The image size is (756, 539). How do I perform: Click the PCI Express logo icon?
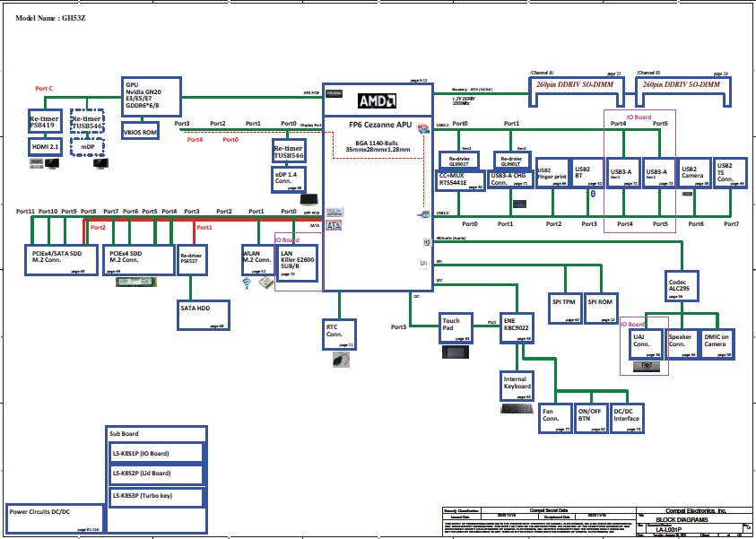[x=335, y=212]
